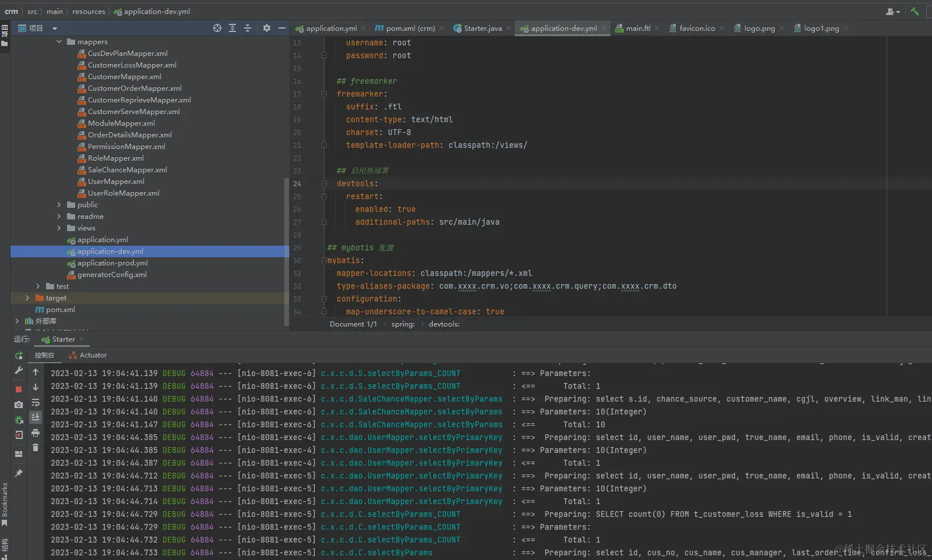Click the resources breadcrumb

(x=89, y=12)
